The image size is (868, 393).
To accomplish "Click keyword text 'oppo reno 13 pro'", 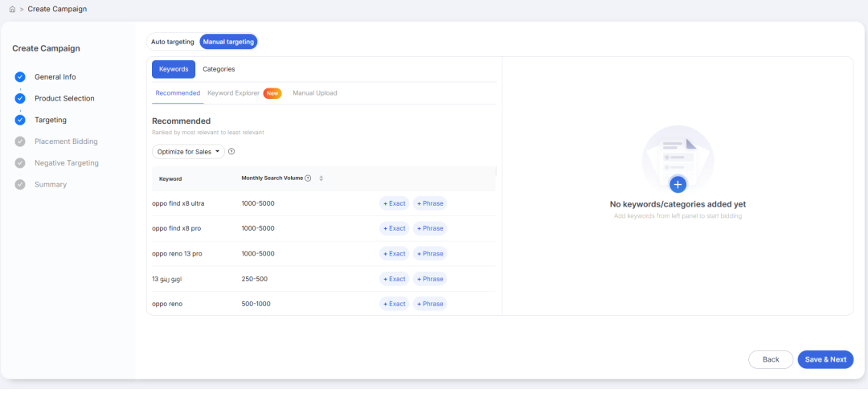I will coord(177,253).
